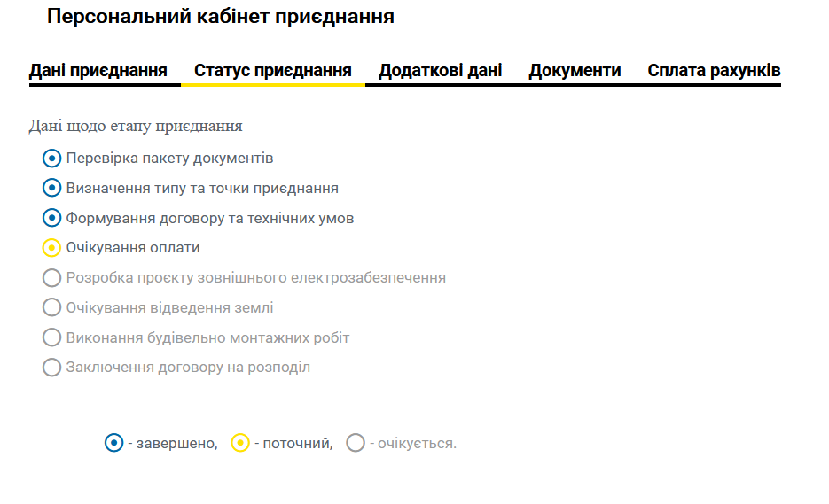Viewport: 829px width, 504px height.
Task: Select Очікування відведення землі radio button
Action: coord(51,307)
